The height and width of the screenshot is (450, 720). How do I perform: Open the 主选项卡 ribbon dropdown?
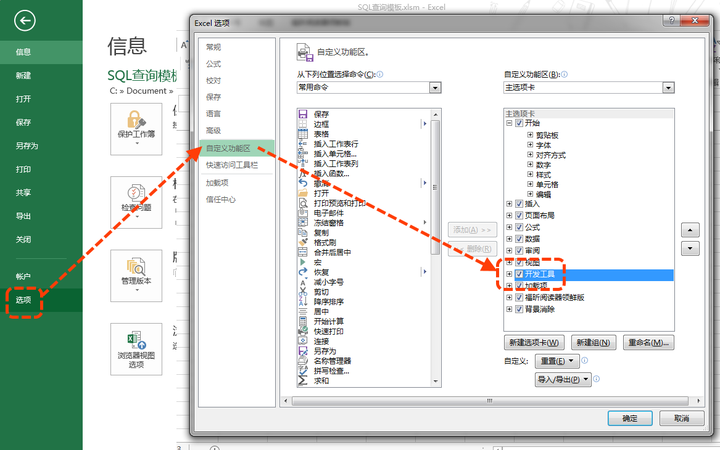coord(668,87)
